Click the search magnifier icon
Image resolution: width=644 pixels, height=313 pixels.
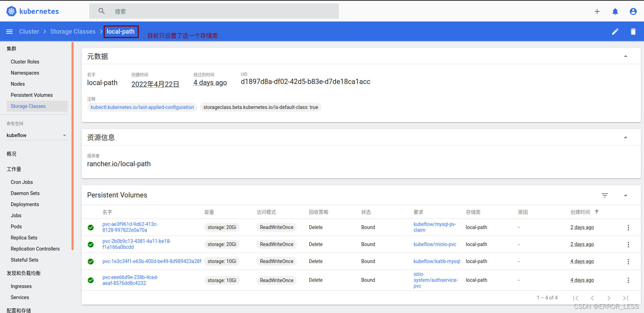point(101,11)
